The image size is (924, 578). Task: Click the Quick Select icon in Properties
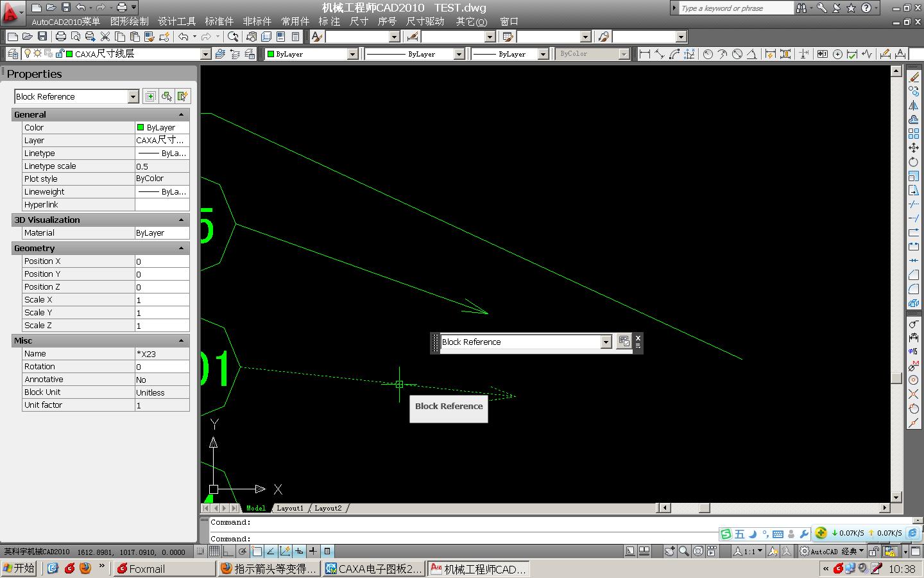[183, 96]
